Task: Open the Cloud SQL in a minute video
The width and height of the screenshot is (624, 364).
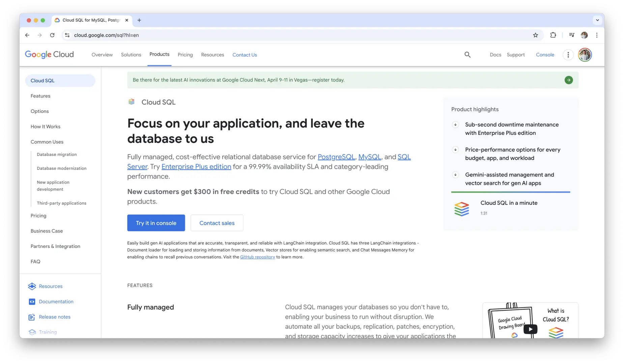Action: click(510, 208)
